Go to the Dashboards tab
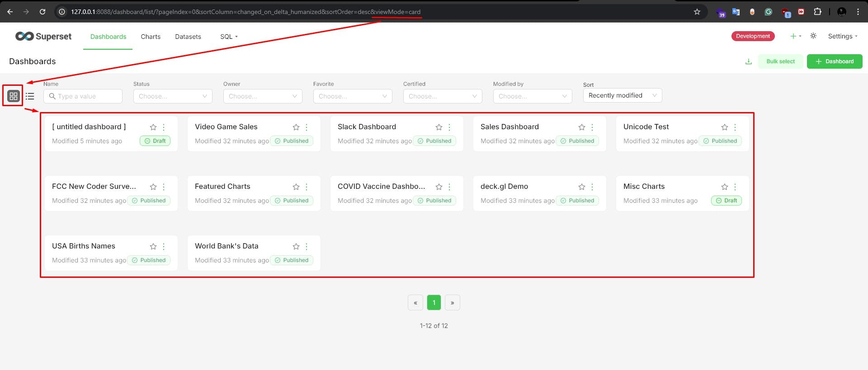Image resolution: width=868 pixels, height=370 pixels. (108, 37)
